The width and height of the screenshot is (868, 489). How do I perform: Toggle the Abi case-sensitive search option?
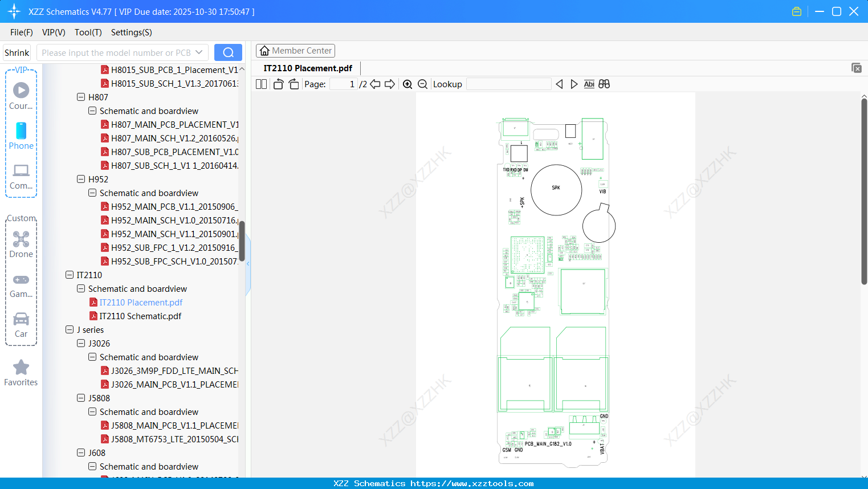(x=589, y=84)
